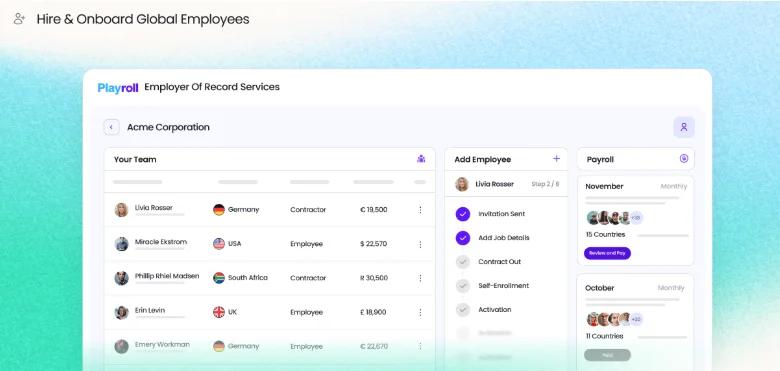The height and width of the screenshot is (371, 780).
Task: Click the Self-Enrollment step label
Action: pyautogui.click(x=503, y=285)
